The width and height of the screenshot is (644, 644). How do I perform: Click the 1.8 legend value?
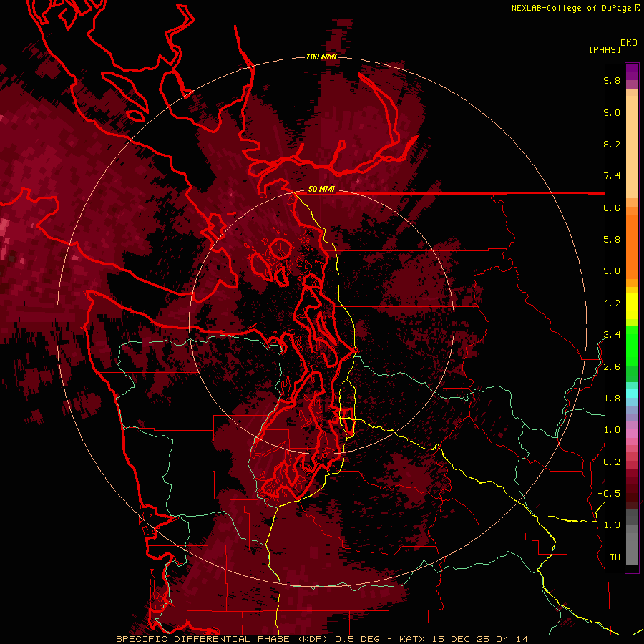(x=612, y=399)
